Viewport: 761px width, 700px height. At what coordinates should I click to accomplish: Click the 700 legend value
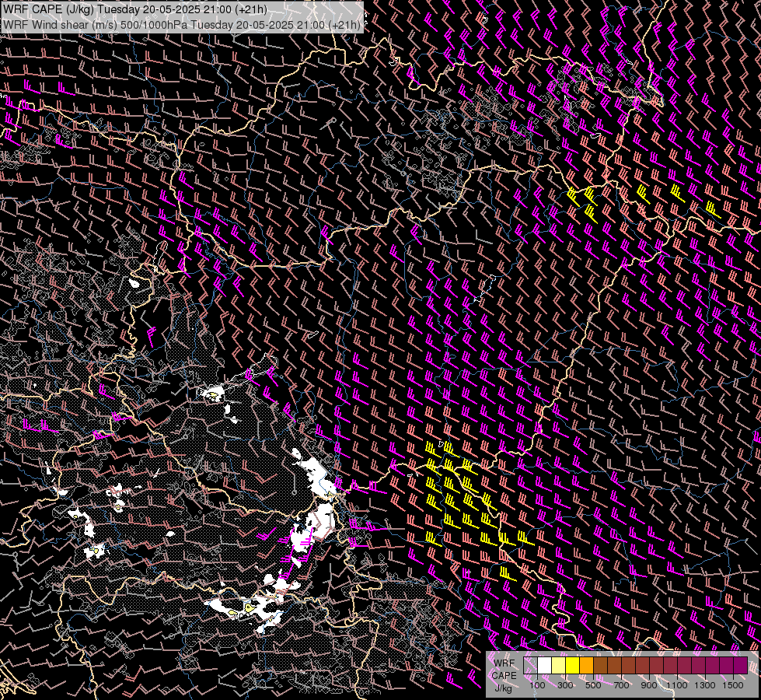(621, 685)
